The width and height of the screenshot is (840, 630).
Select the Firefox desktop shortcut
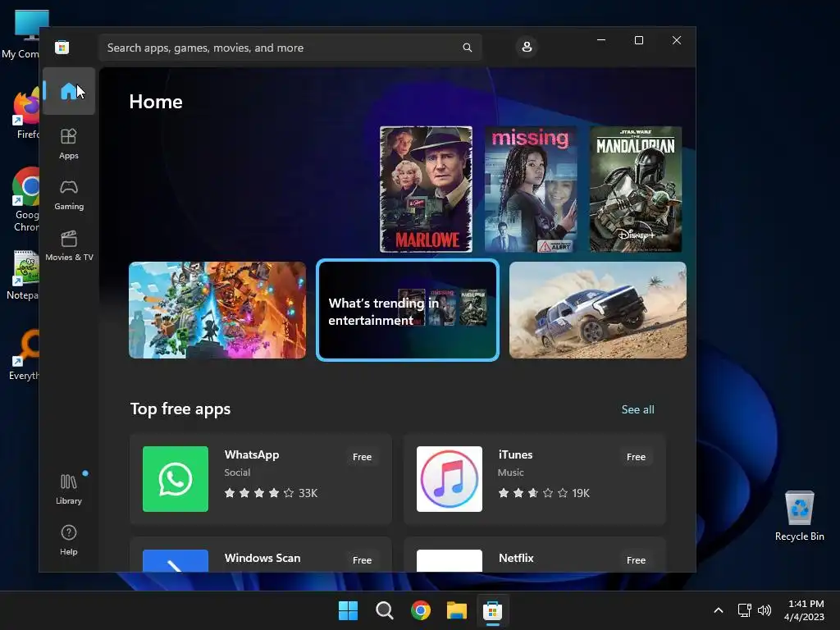25,113
